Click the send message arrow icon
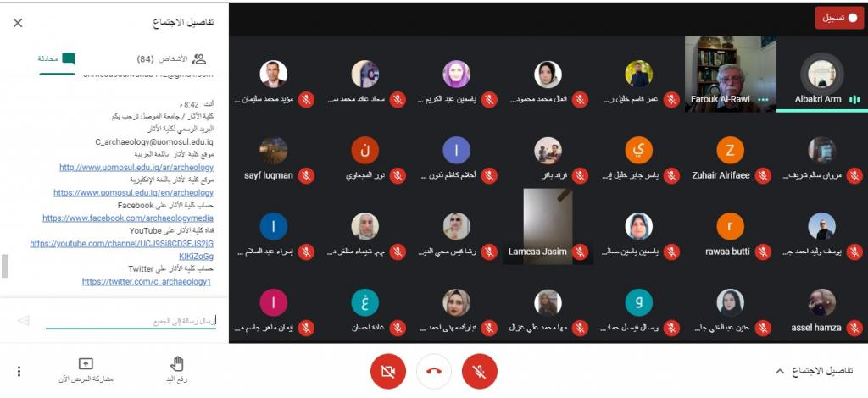Image resolution: width=868 pixels, height=398 pixels. (x=23, y=321)
